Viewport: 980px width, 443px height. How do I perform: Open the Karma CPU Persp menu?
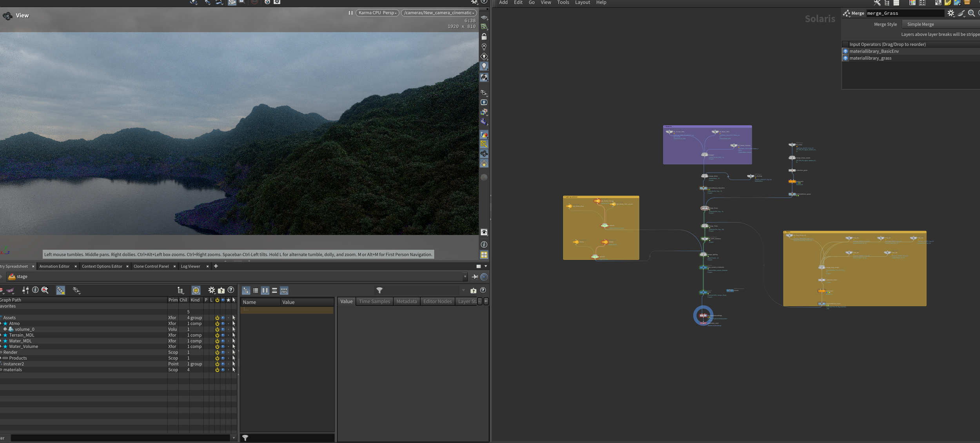click(x=377, y=13)
